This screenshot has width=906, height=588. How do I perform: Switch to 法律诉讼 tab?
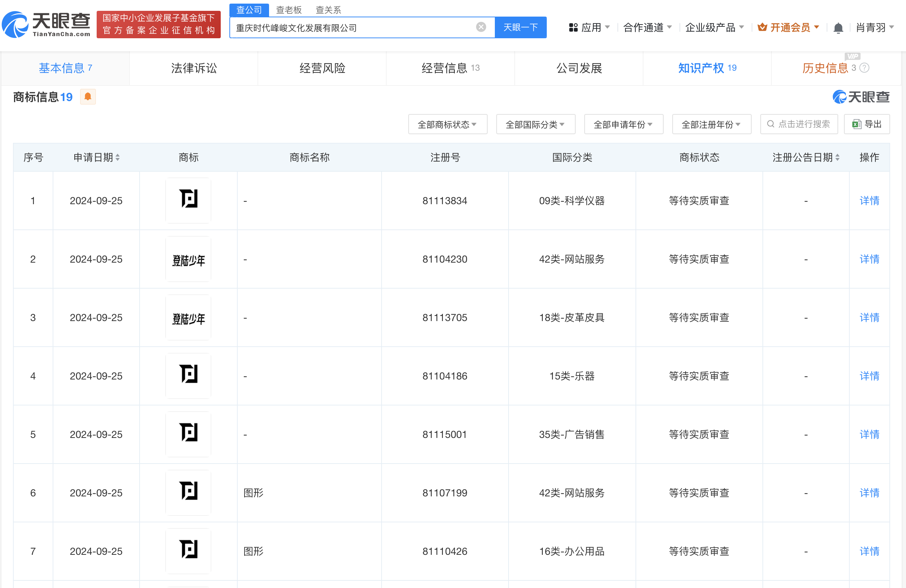point(194,68)
